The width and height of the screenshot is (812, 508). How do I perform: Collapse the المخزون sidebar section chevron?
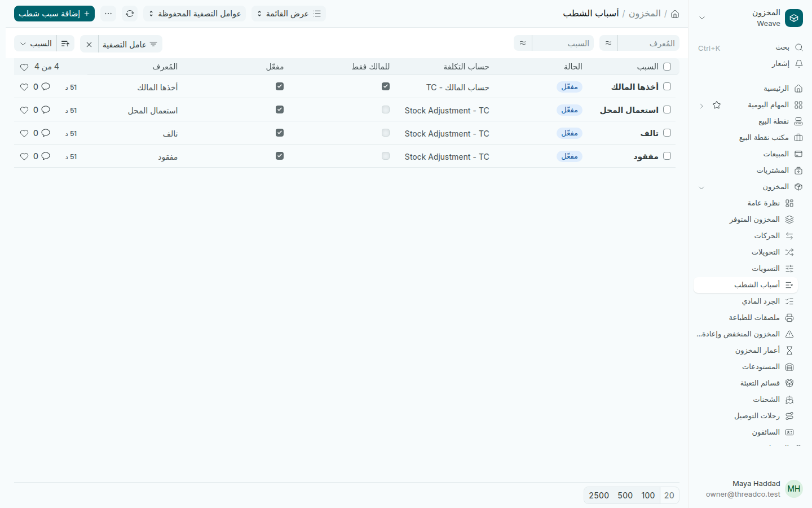701,187
